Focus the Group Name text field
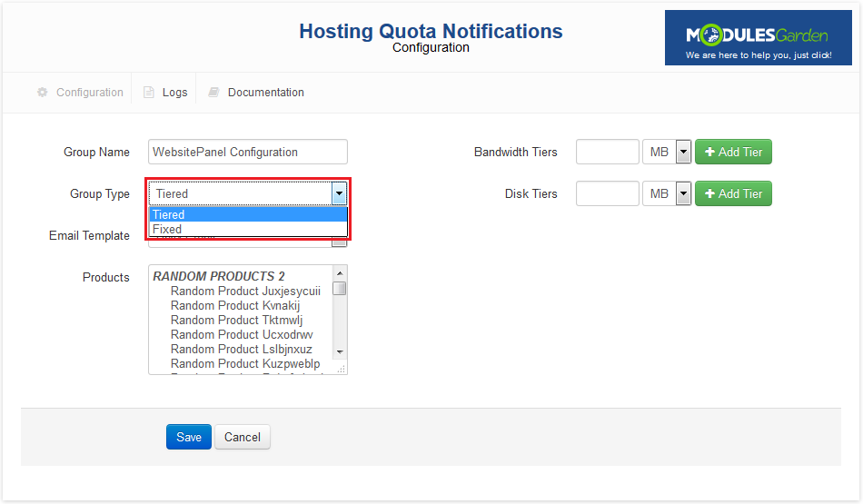Viewport: 863px width, 504px height. [x=247, y=152]
